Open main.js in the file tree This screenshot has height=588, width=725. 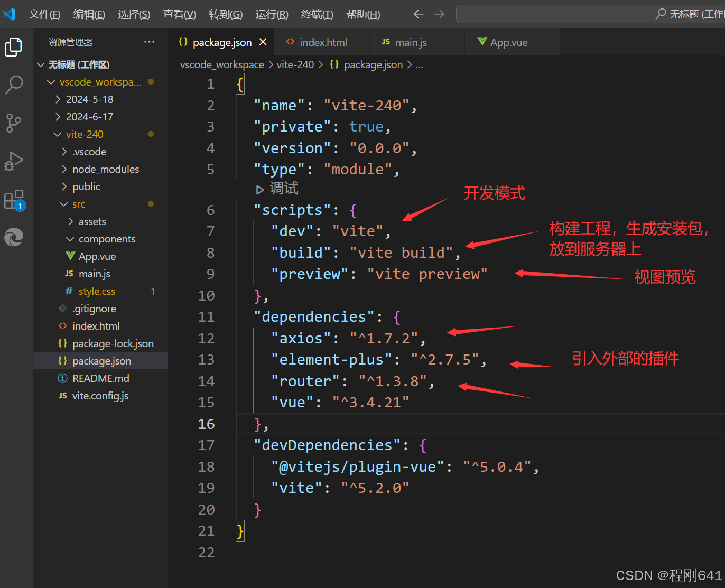100,274
